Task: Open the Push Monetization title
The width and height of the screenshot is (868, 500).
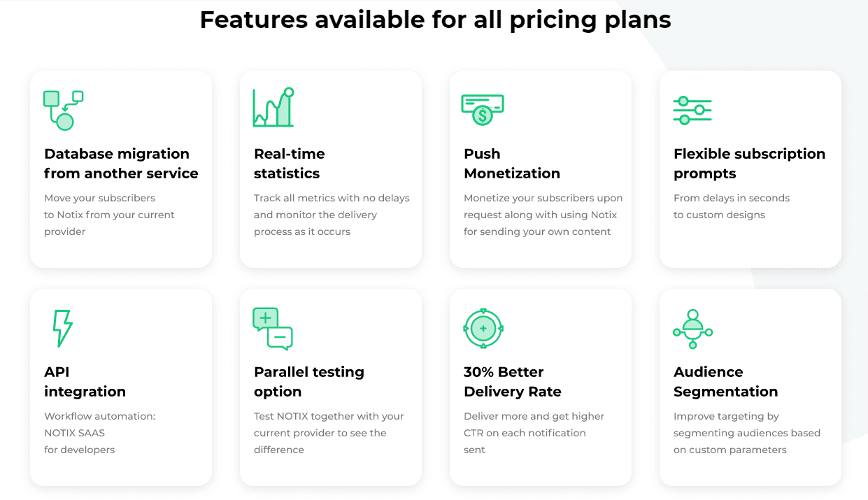Action: pos(512,164)
